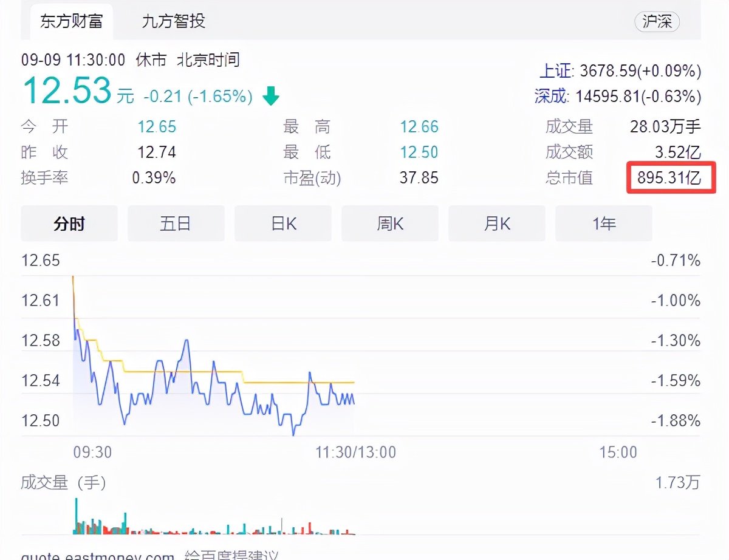729x560 pixels.
Task: Open the quote.eastmoney.com source link
Action: (98, 555)
